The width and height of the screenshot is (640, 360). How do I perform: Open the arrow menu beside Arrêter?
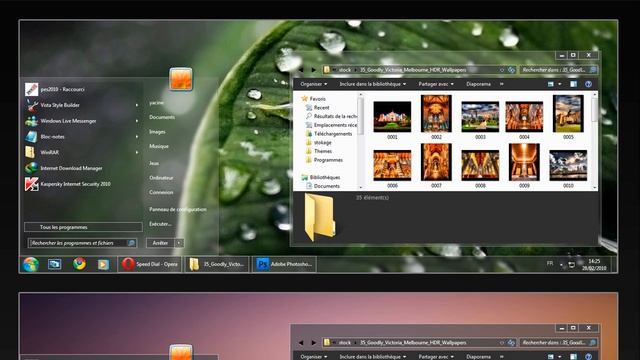pyautogui.click(x=179, y=243)
